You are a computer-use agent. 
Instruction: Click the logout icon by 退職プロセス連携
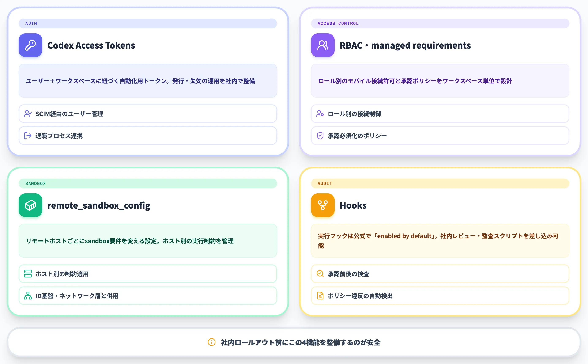pos(28,136)
